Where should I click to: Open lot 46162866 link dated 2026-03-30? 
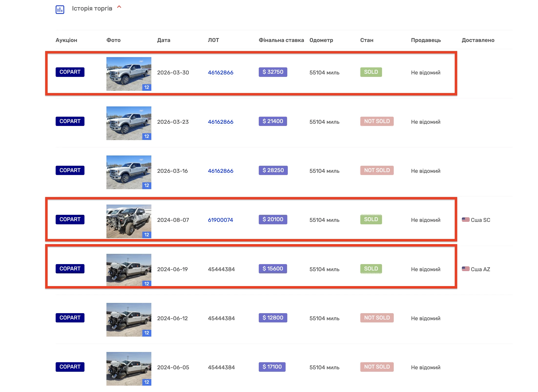[x=220, y=72]
